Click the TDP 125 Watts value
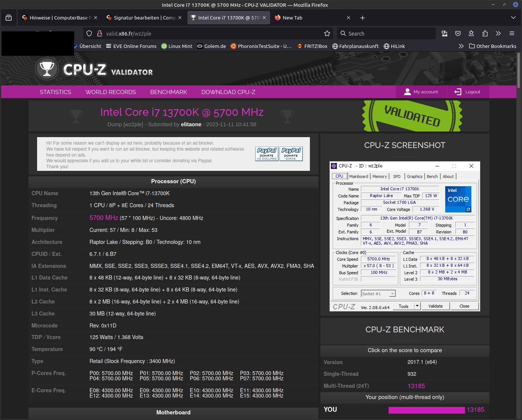522x420 pixels. [116, 337]
